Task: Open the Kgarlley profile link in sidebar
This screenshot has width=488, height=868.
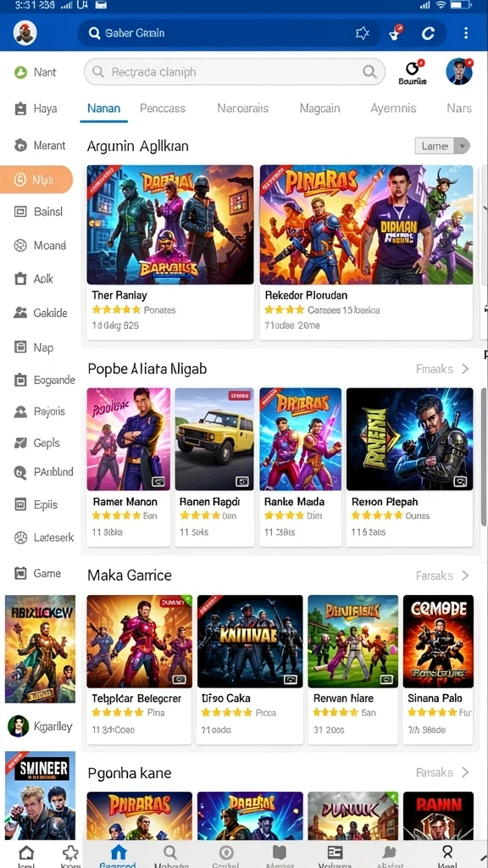Action: pos(41,726)
